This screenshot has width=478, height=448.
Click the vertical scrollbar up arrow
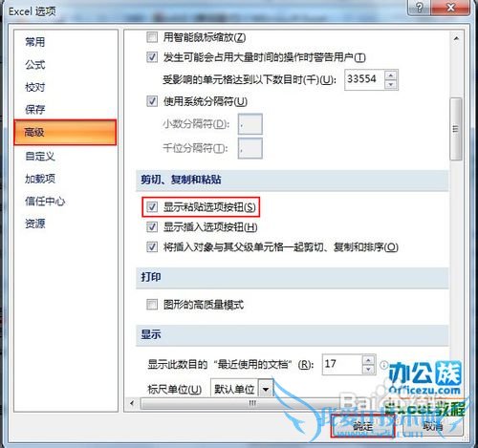point(456,39)
